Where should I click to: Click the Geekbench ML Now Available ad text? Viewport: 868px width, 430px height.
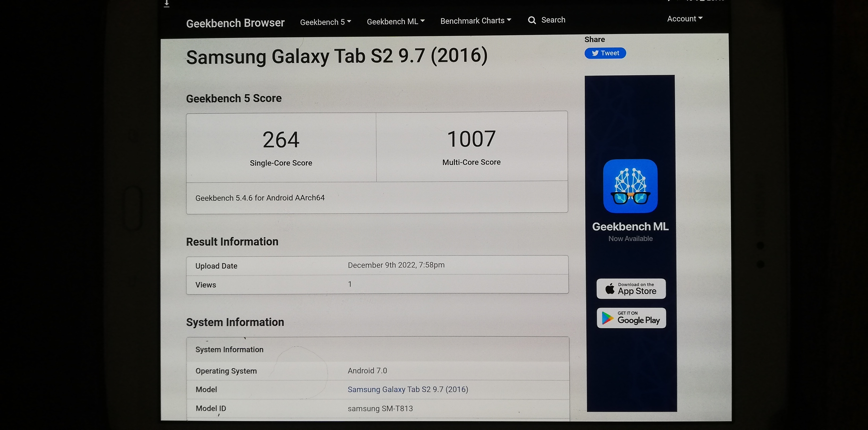click(631, 232)
